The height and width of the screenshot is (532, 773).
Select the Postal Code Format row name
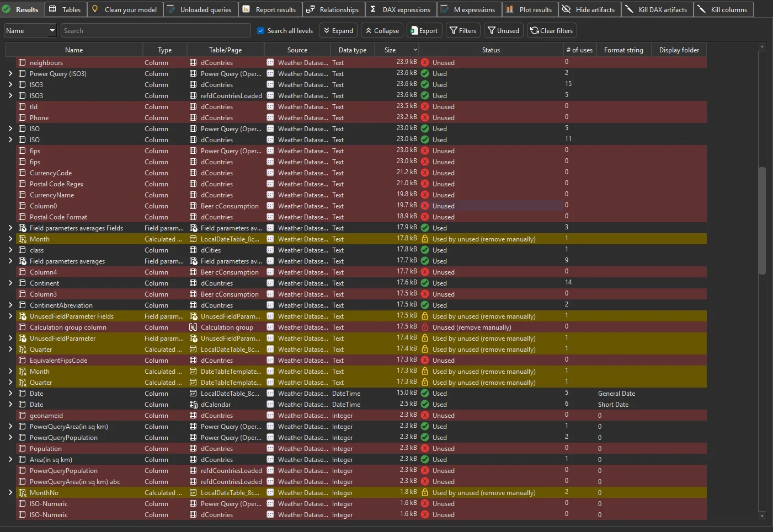click(x=58, y=217)
